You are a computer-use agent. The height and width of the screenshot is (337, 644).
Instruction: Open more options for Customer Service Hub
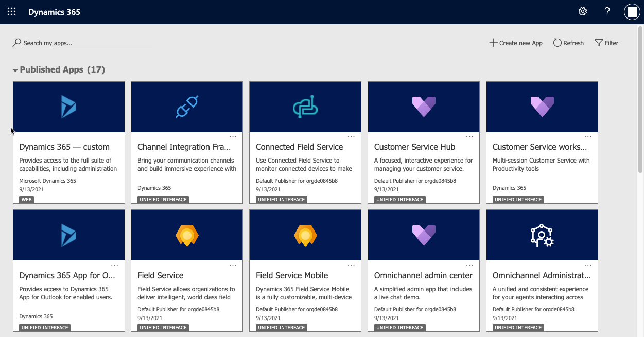click(470, 137)
